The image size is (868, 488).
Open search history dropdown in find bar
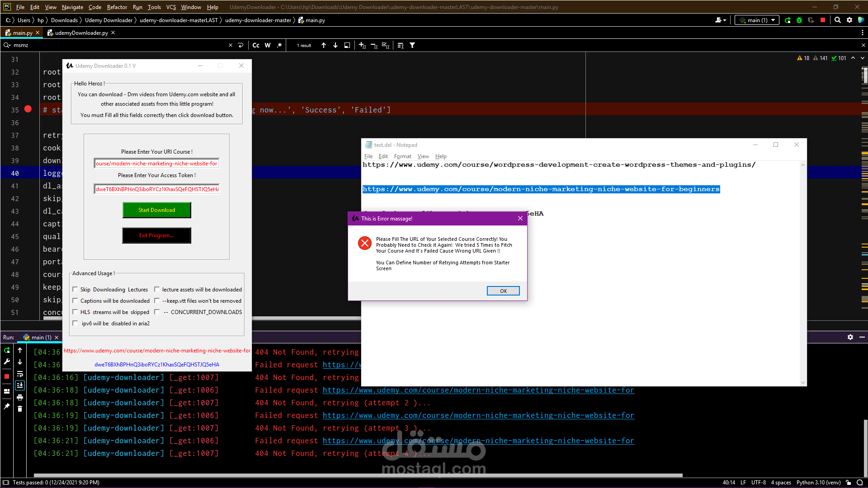coord(7,45)
